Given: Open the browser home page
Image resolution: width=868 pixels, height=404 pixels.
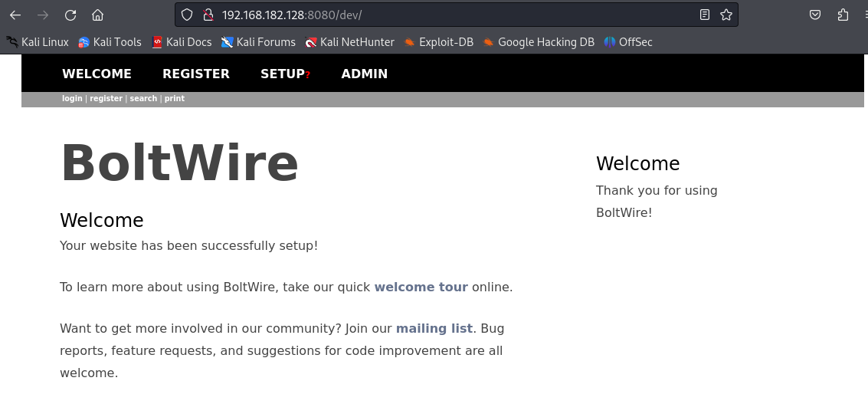Looking at the screenshot, I should (97, 15).
